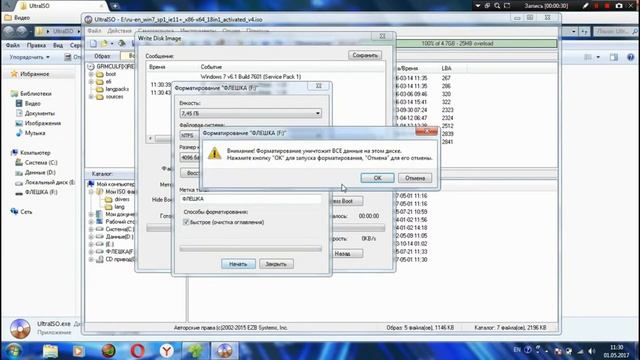Click the Мой компьютер icon in Каталог tree
The width and height of the screenshot is (640, 360).
pyautogui.click(x=91, y=184)
